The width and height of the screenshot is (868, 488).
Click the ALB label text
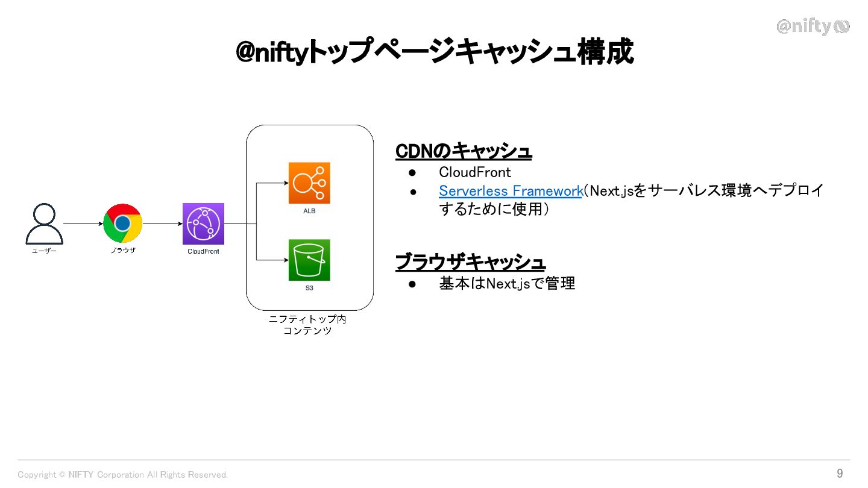(309, 211)
